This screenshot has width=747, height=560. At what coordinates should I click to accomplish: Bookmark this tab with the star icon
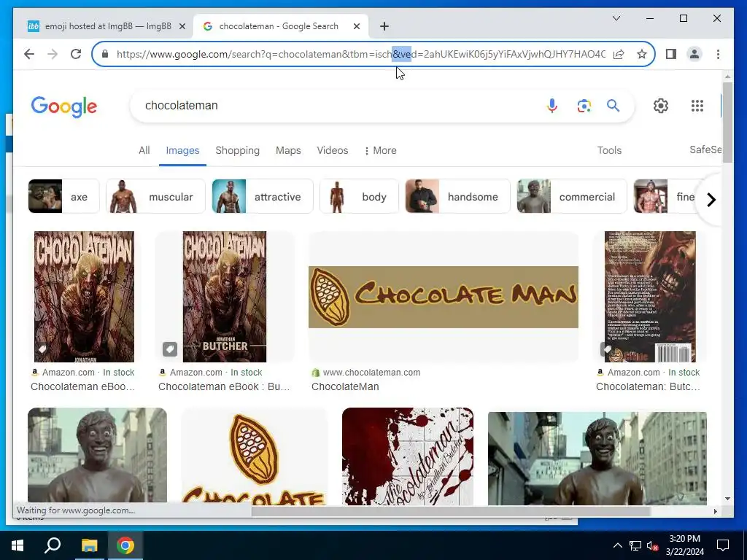pos(642,54)
